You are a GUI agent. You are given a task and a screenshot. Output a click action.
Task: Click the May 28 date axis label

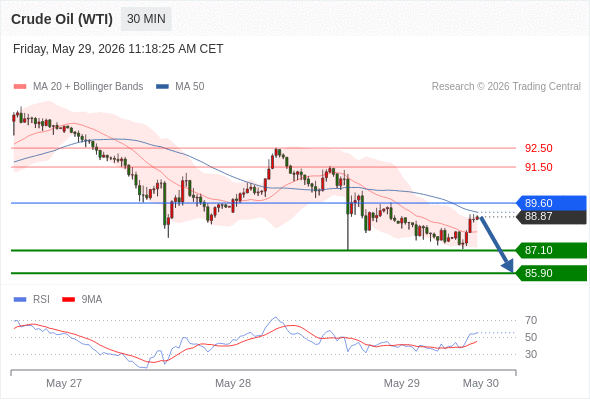tap(233, 383)
